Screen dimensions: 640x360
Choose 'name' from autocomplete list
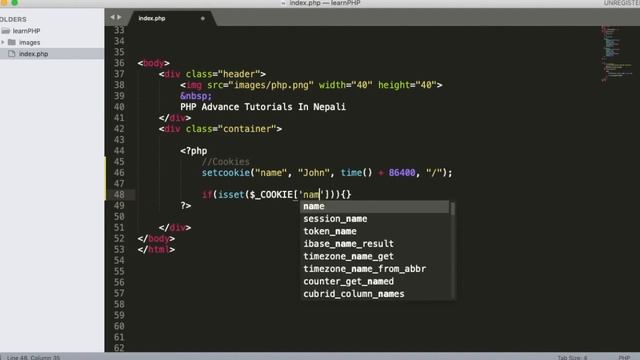point(375,207)
